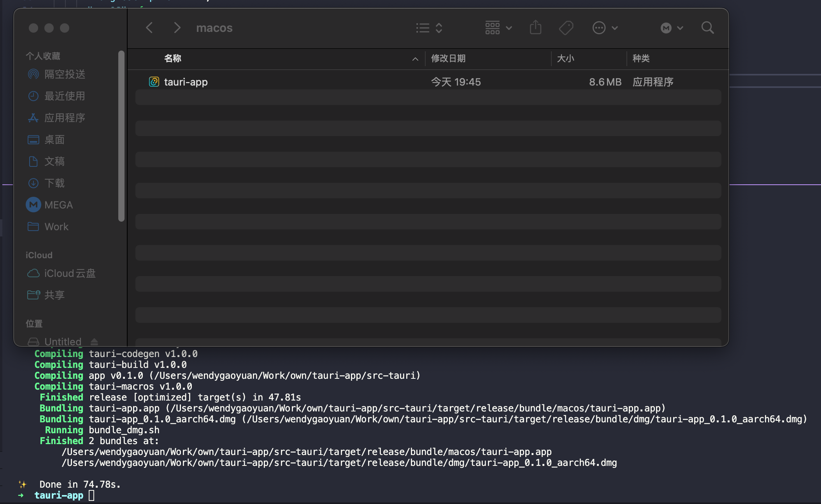Screen dimensions: 821x504
Task: Click the AirDrop icon in sidebar
Action: [33, 74]
